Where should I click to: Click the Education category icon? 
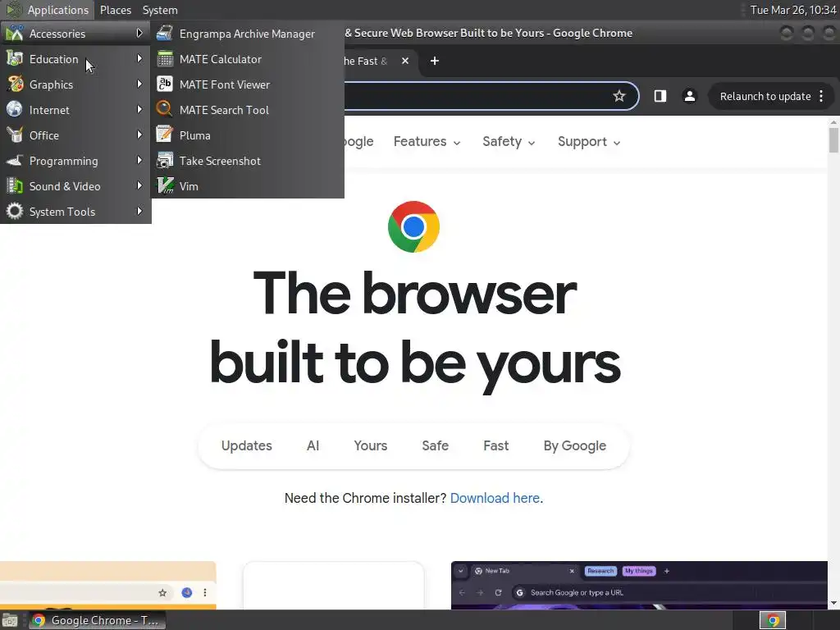tap(15, 59)
